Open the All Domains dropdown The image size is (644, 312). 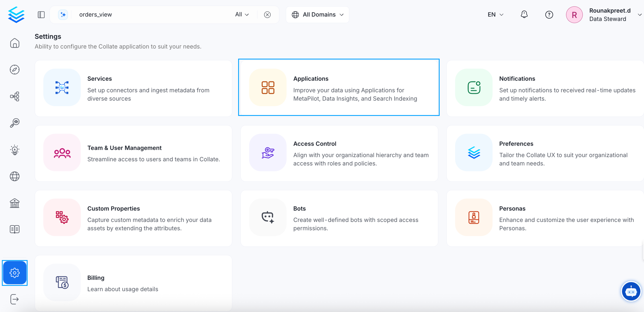pyautogui.click(x=317, y=14)
